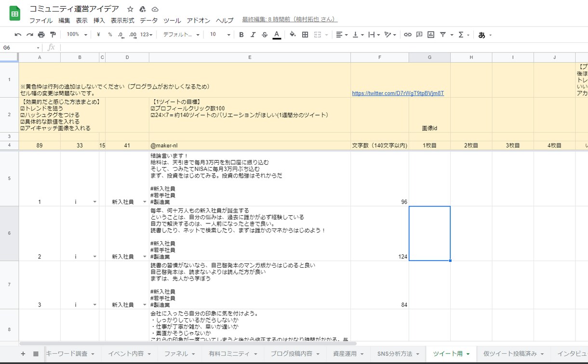Toggle italic formatting

click(253, 35)
